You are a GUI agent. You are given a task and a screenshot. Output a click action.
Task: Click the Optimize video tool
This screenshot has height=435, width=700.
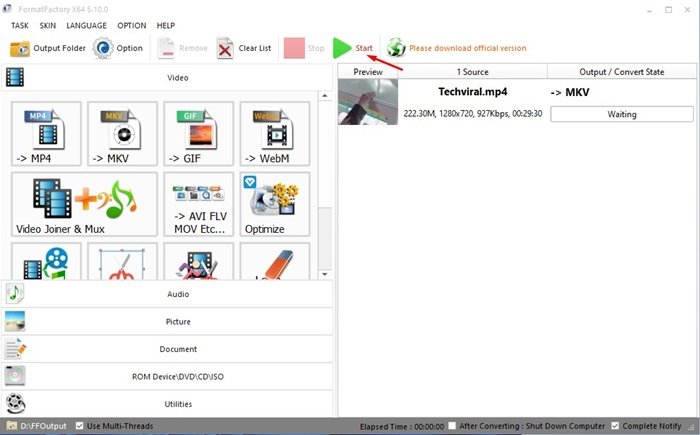[x=273, y=204]
